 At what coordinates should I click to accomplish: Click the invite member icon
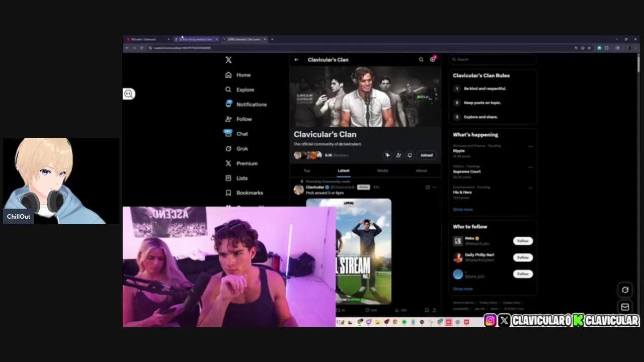tap(398, 155)
